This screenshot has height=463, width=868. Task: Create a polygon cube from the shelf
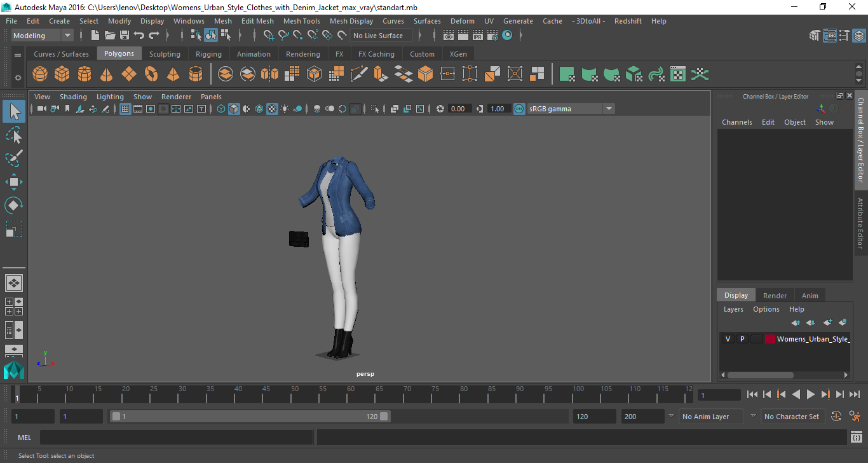(62, 74)
